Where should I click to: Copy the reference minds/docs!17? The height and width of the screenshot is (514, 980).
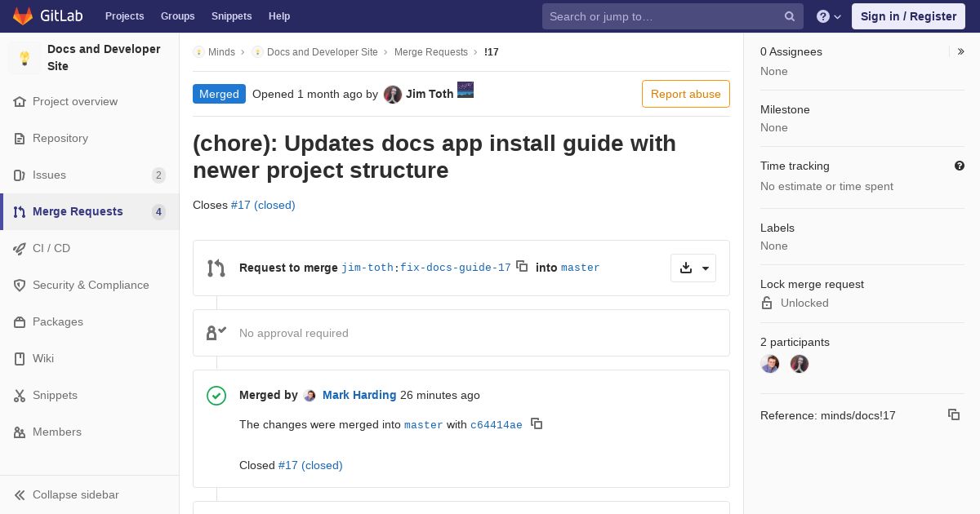point(954,414)
